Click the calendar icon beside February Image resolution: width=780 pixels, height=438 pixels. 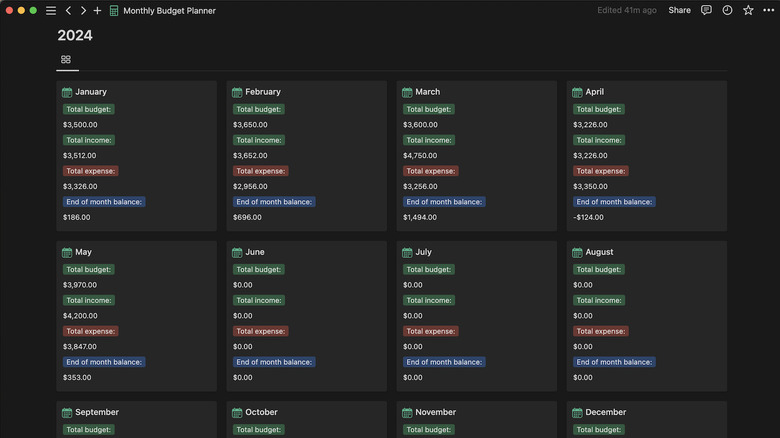tap(237, 92)
